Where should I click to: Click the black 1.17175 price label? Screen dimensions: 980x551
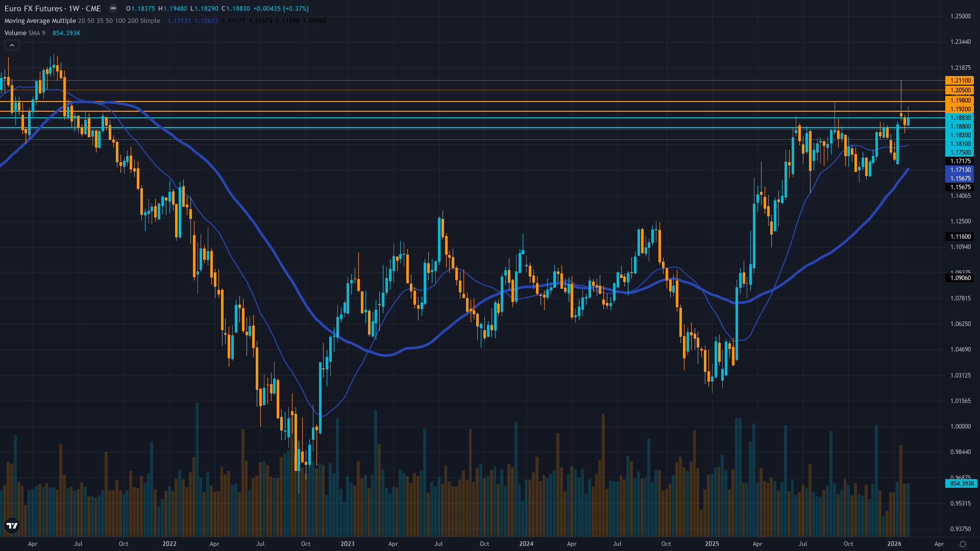tap(960, 161)
